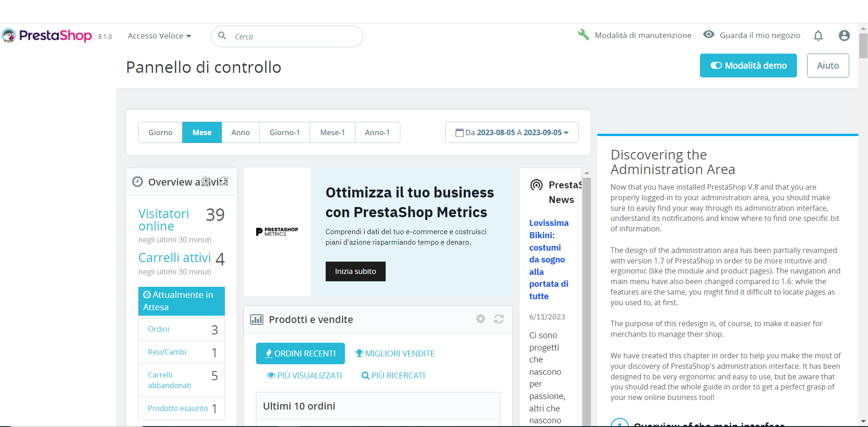Click the visitor count 39
The height and width of the screenshot is (427, 868).
pos(215,214)
